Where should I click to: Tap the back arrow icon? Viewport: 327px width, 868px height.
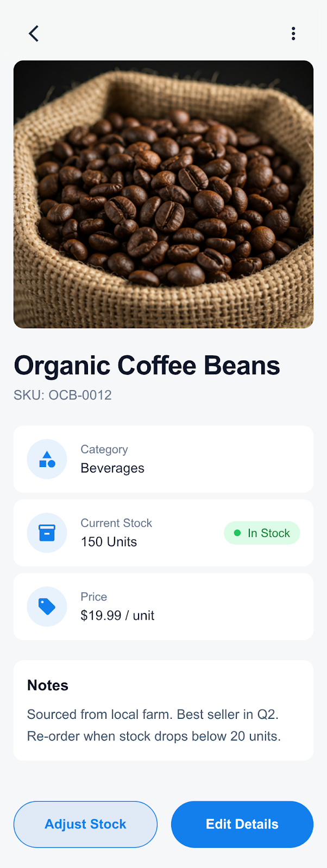pos(34,34)
